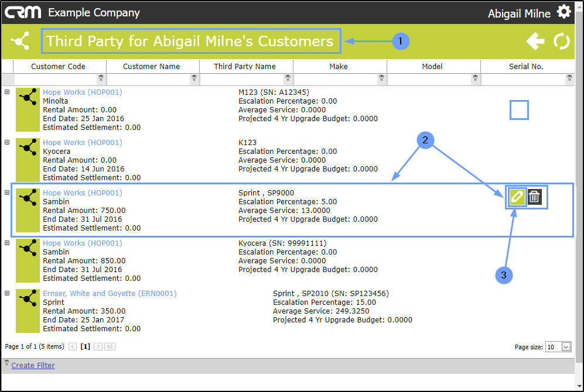Sort by Serial No. column header
This screenshot has width=584, height=392.
[x=526, y=66]
